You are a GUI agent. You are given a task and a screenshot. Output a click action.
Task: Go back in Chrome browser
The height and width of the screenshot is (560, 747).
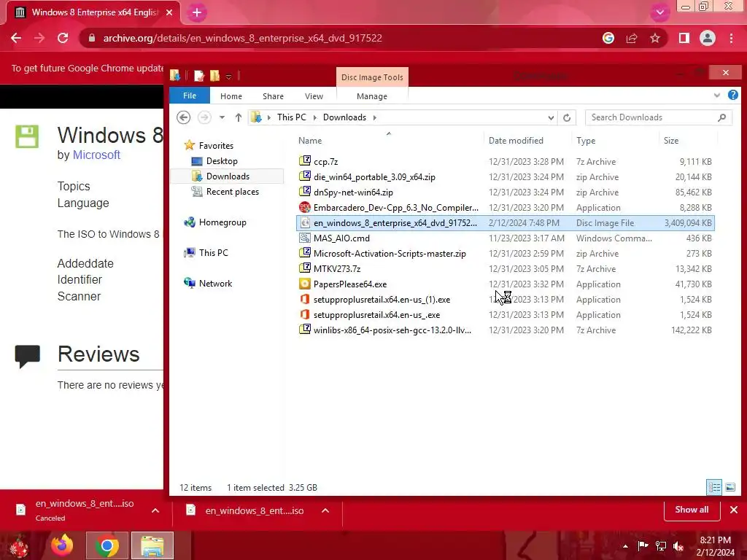(x=16, y=38)
